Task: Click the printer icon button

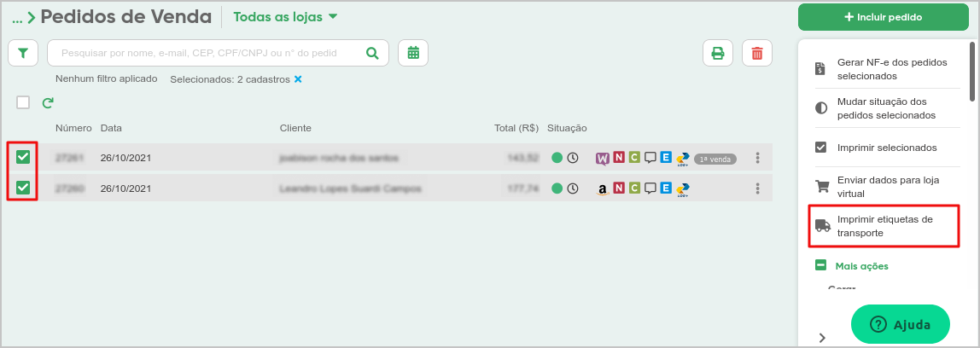Action: pos(718,53)
